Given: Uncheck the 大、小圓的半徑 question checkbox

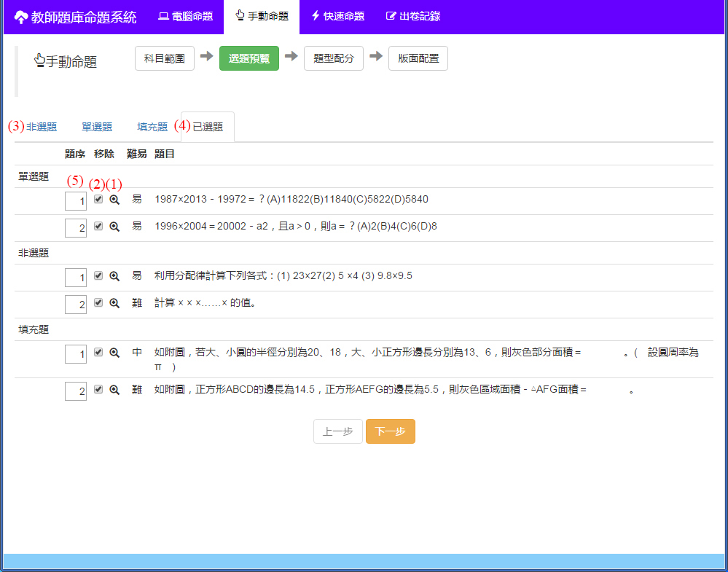Looking at the screenshot, I should [x=98, y=353].
